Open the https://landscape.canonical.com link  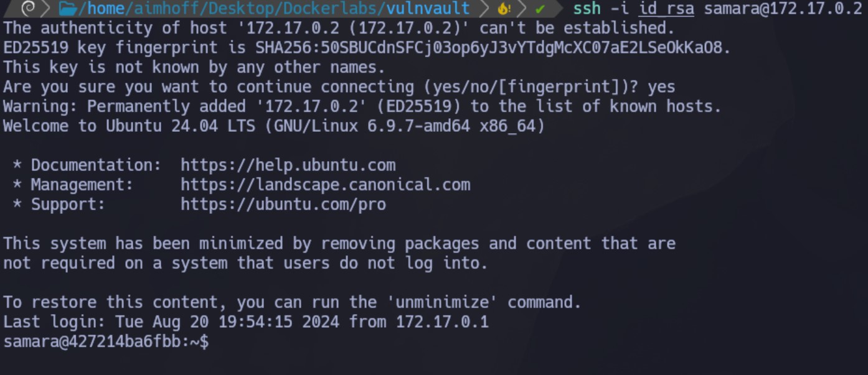click(325, 185)
